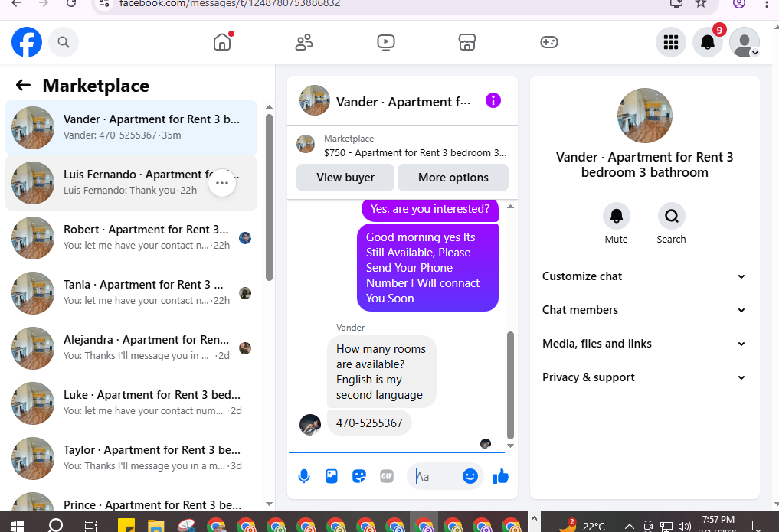Open File Explorer from the taskbar

[x=156, y=525]
